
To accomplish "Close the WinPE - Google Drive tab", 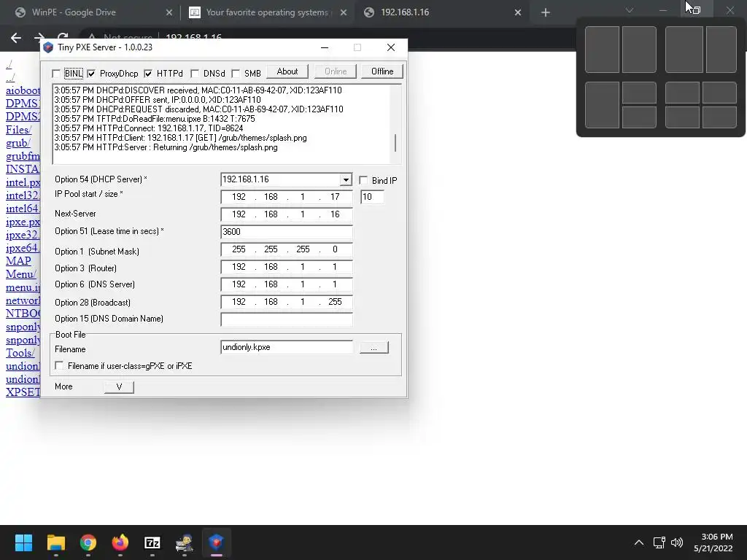I will (x=169, y=12).
